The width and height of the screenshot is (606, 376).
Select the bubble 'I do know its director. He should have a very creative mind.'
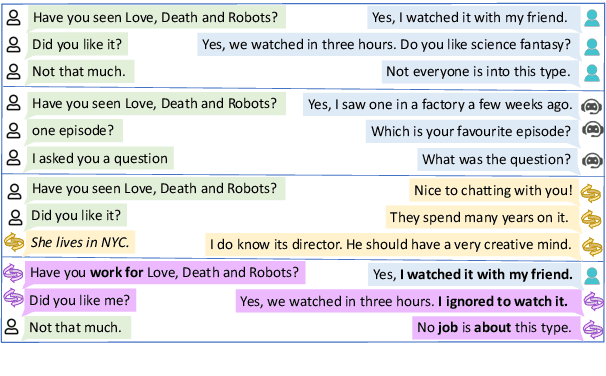point(392,245)
